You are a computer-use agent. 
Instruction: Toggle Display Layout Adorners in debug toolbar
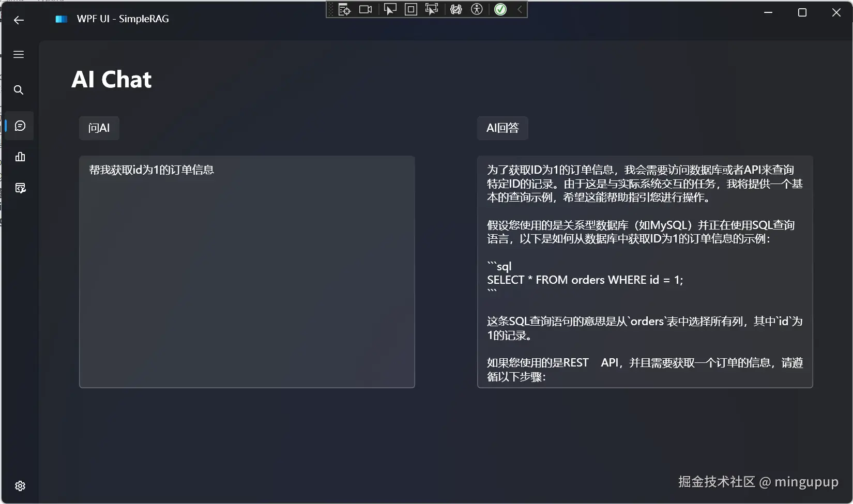(x=411, y=9)
